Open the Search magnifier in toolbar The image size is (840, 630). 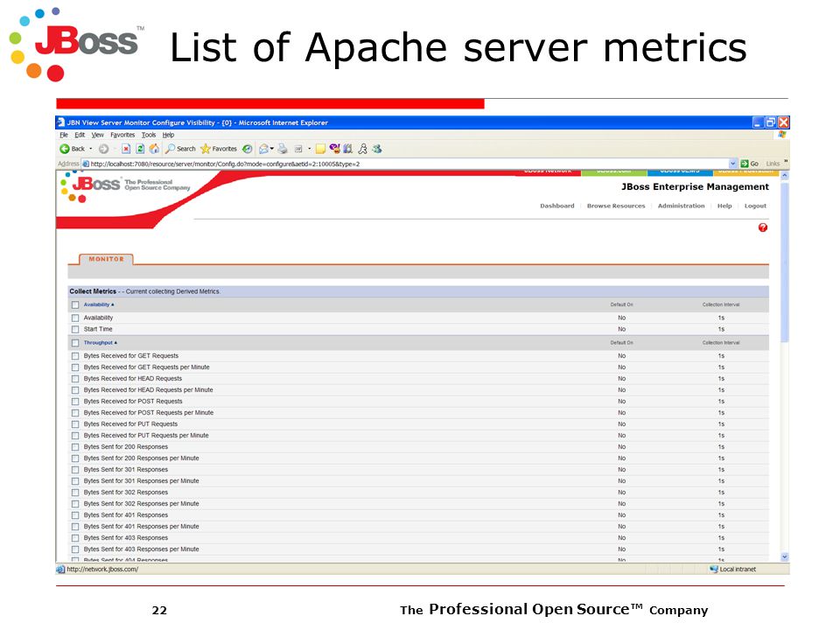tap(171, 149)
